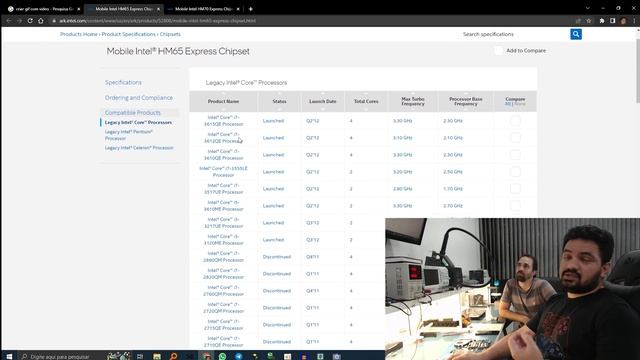
Task: Open Intel Core i7-3555LE Processor link
Action: pos(223,172)
